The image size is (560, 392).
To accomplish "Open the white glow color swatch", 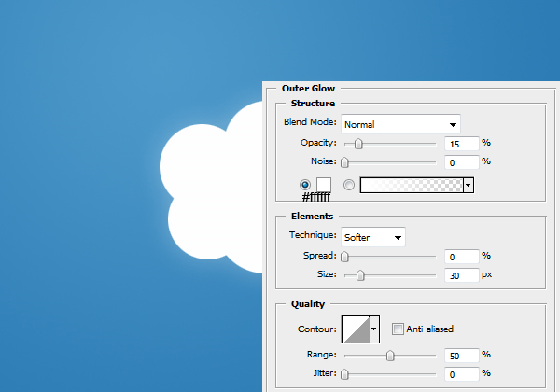I will click(x=324, y=185).
